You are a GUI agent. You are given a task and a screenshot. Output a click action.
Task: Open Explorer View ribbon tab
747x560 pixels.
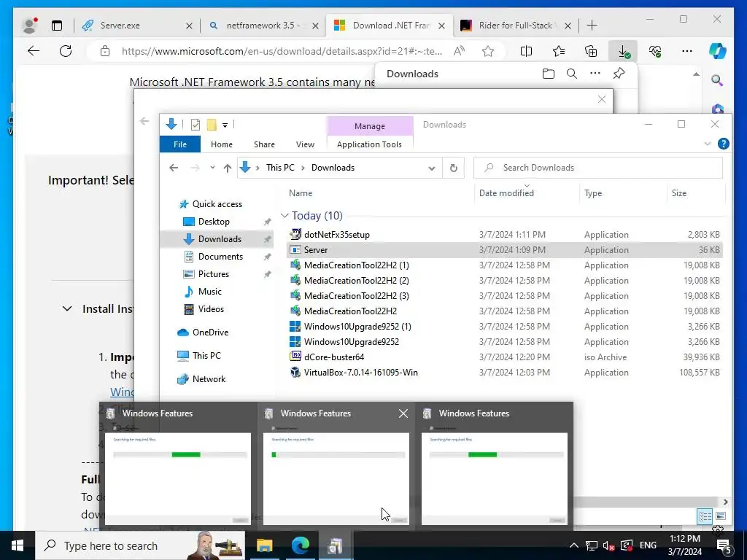pyautogui.click(x=305, y=144)
